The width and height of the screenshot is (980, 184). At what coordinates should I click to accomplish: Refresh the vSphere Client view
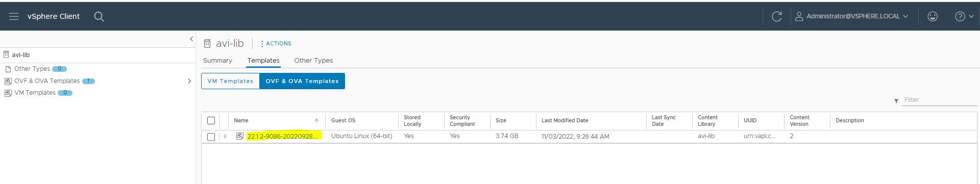776,16
